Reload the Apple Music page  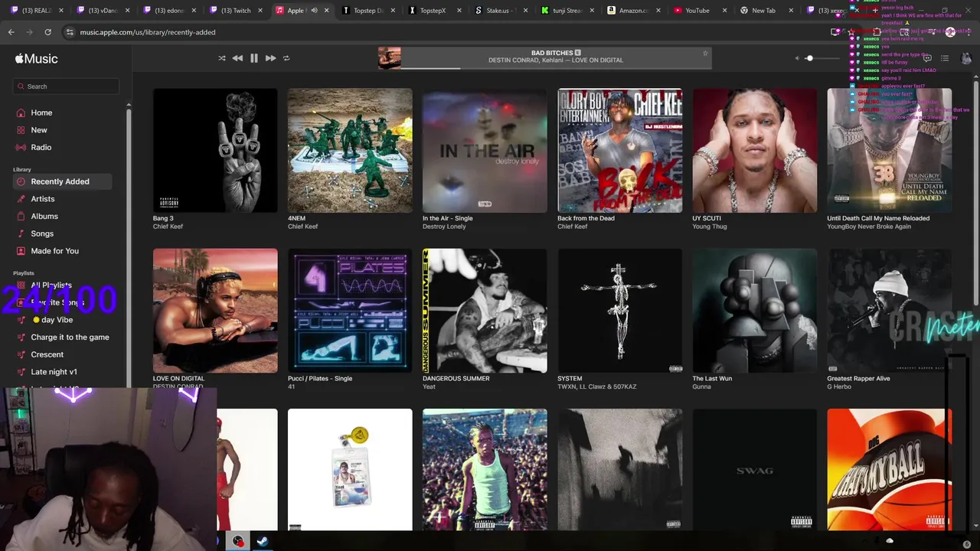47,32
